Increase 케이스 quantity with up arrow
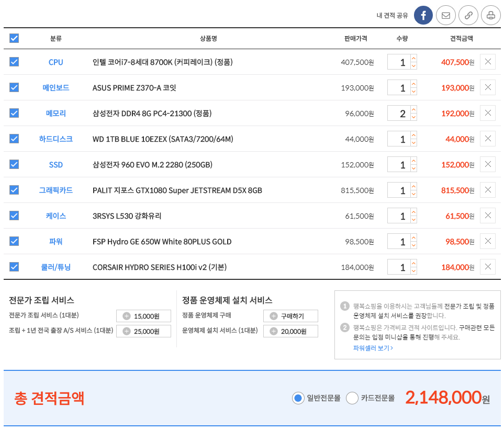 413,212
